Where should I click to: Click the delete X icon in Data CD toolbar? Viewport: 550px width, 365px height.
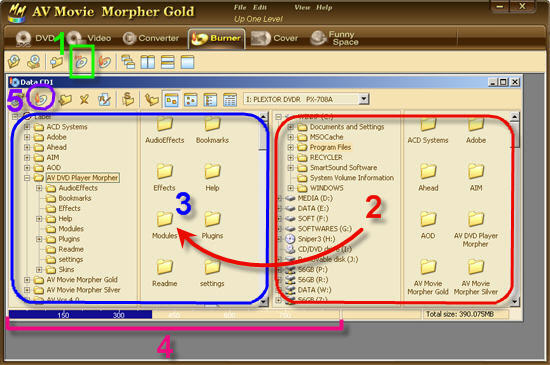tap(84, 100)
